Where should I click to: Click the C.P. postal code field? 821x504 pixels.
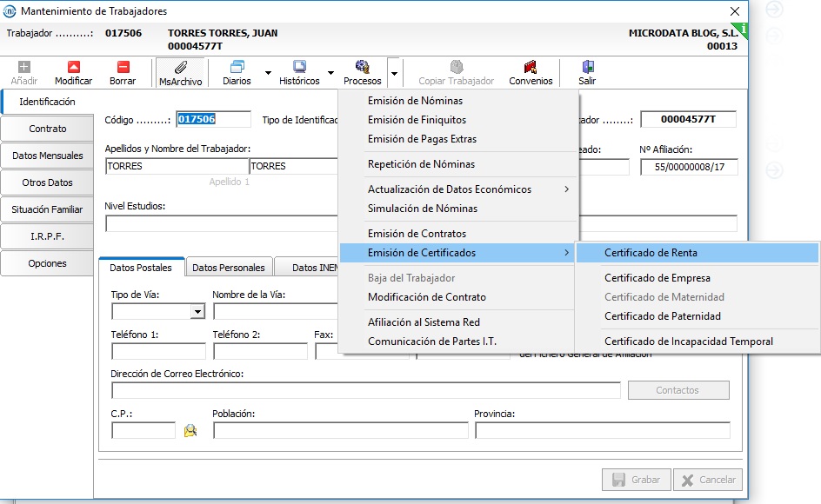point(144,431)
